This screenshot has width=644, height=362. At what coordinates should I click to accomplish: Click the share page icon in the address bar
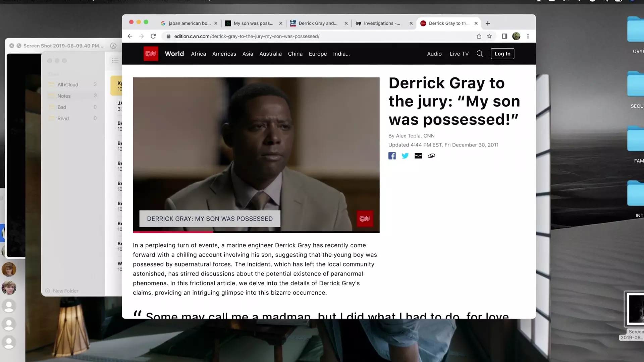coord(479,36)
